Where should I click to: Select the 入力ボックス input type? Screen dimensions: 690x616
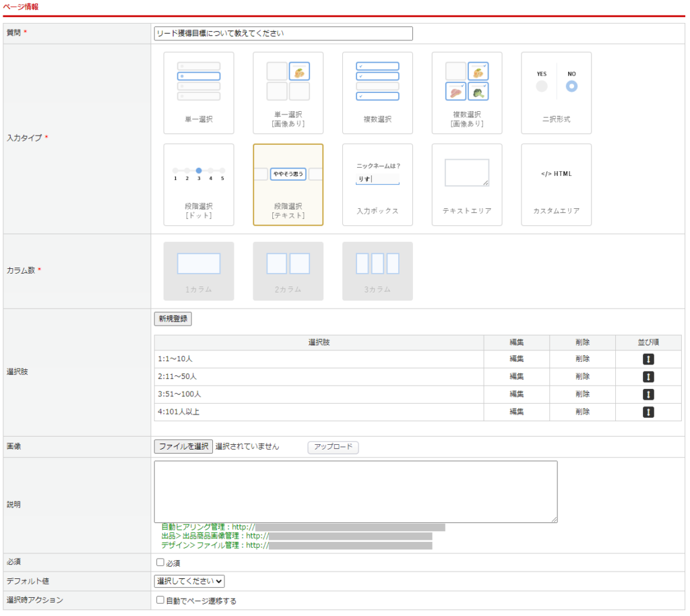[x=377, y=185]
